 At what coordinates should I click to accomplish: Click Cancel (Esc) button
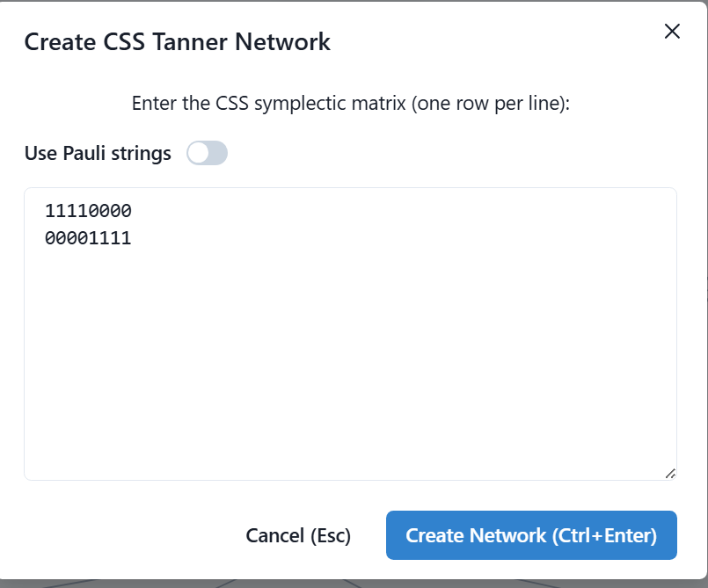click(298, 535)
